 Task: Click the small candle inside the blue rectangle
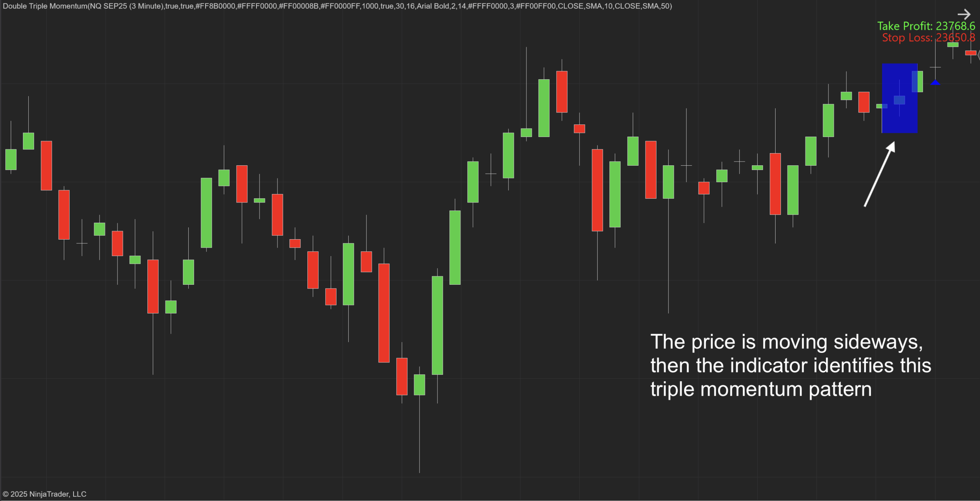(899, 100)
